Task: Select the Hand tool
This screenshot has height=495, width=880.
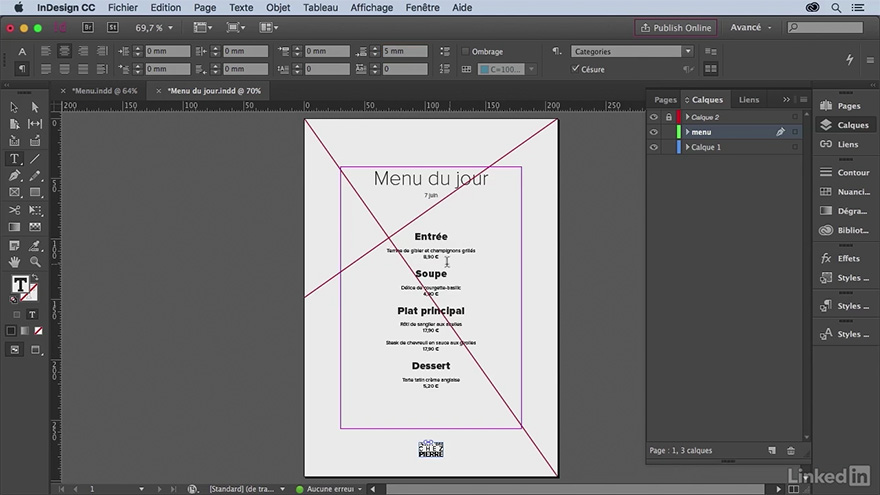Action: tap(14, 262)
